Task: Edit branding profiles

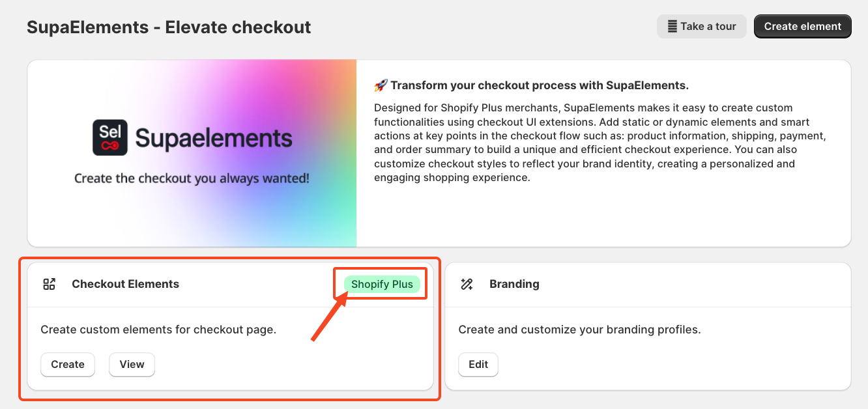Action: coord(478,365)
